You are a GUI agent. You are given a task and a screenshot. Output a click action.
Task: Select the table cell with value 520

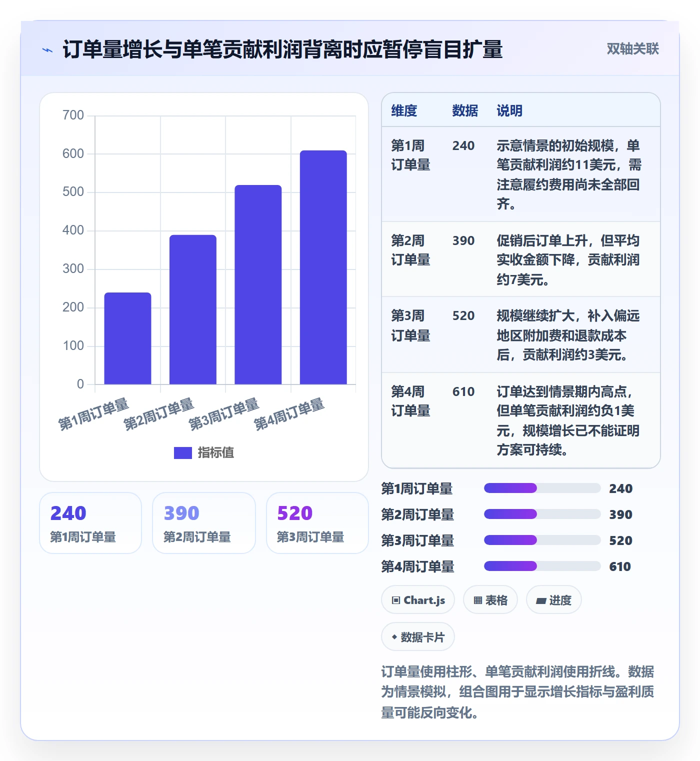[463, 315]
